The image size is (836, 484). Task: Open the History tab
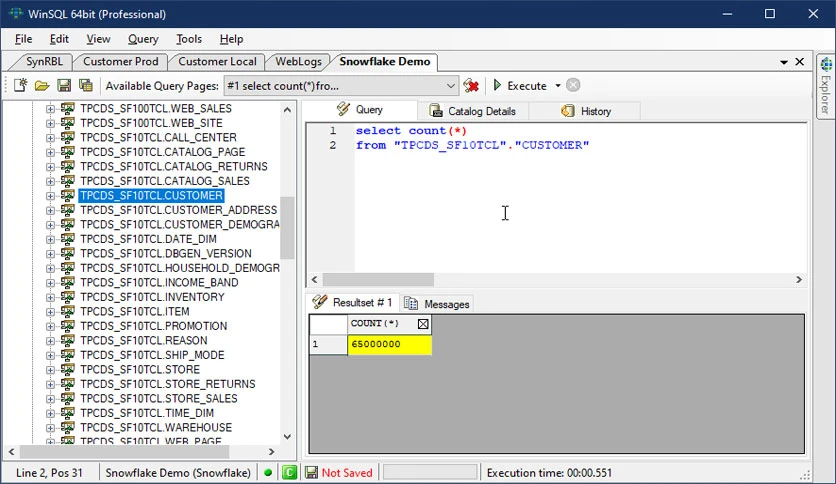click(x=585, y=111)
